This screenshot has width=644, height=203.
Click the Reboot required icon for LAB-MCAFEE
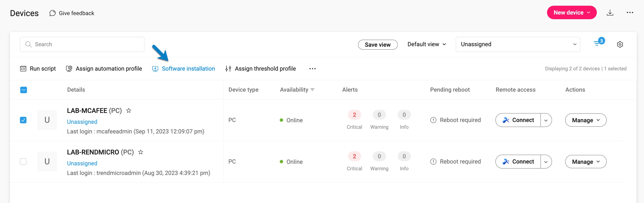point(433,120)
